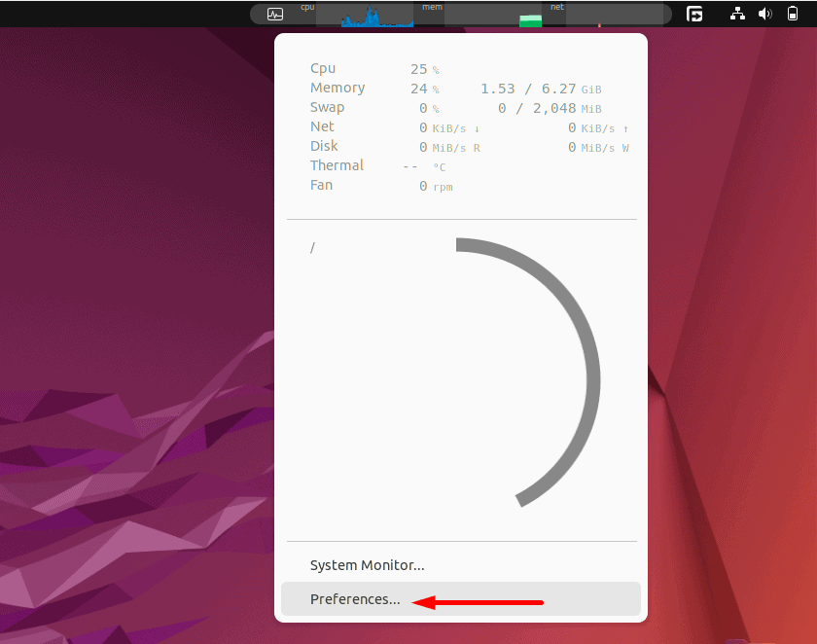This screenshot has height=644, width=817.
Task: Click the Memory row label
Action: (x=337, y=88)
